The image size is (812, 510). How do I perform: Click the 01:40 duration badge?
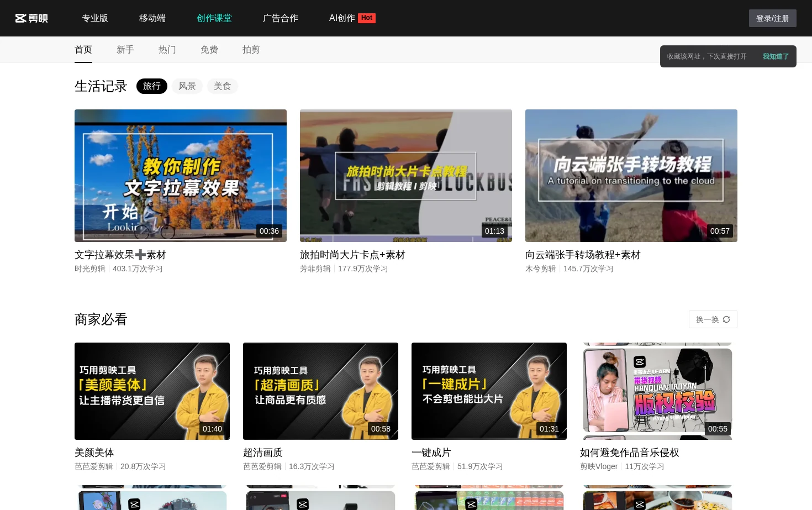[212, 429]
